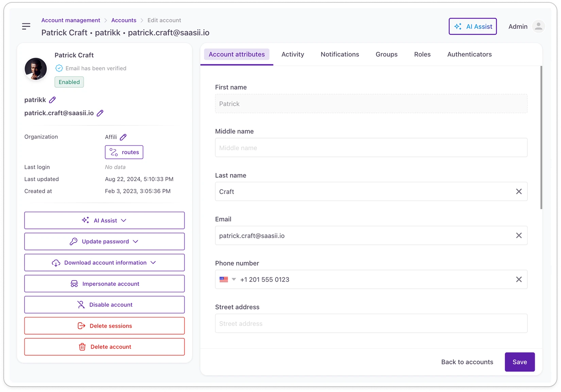Click Disable account button
The height and width of the screenshot is (392, 561).
tap(104, 305)
